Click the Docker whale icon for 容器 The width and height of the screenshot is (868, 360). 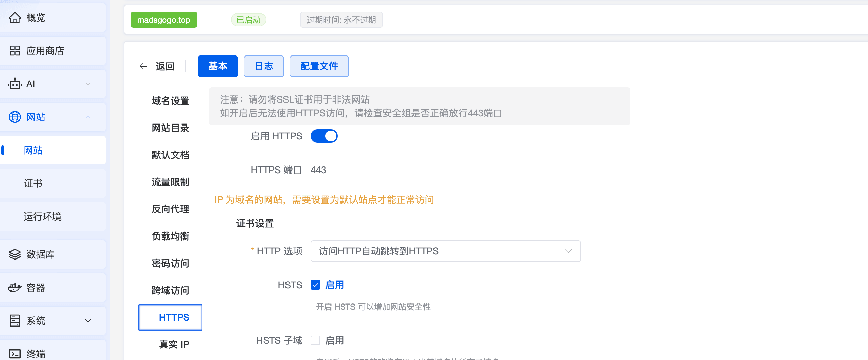[x=15, y=288]
